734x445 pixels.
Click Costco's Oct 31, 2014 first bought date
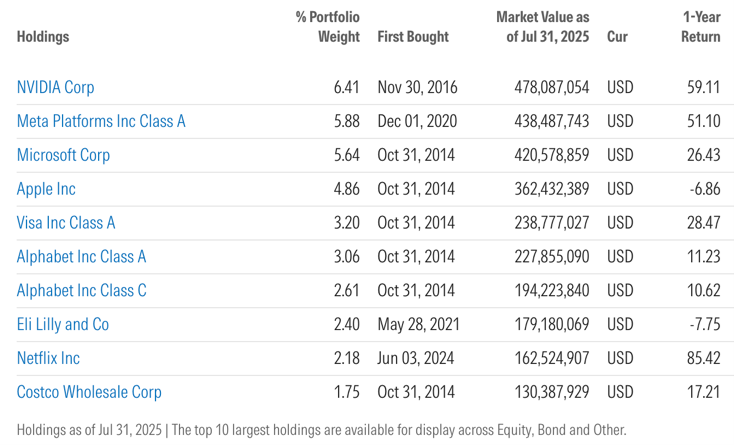416,392
